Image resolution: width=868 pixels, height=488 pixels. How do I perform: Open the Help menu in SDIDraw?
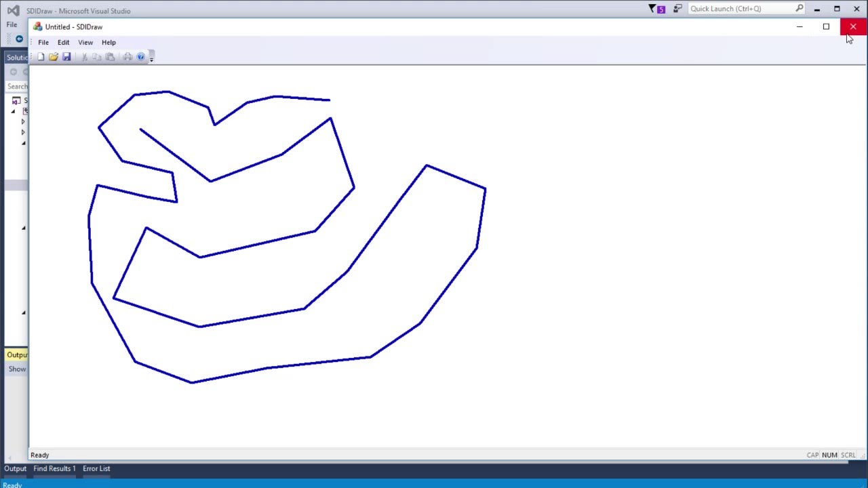[x=108, y=42]
